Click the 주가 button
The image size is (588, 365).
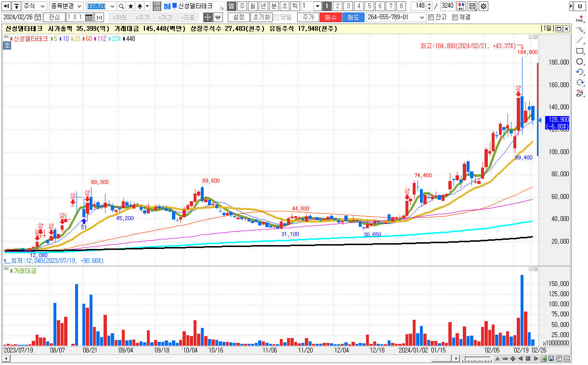click(308, 17)
